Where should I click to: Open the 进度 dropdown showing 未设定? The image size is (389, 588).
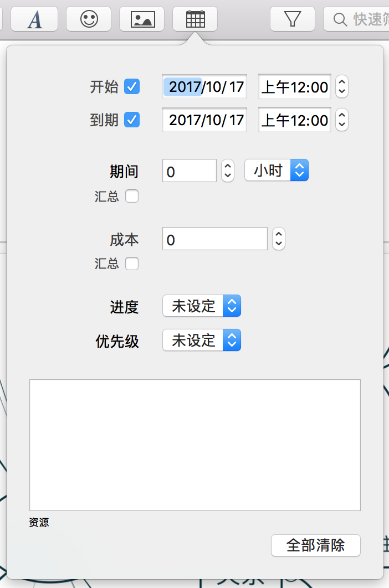pos(202,306)
